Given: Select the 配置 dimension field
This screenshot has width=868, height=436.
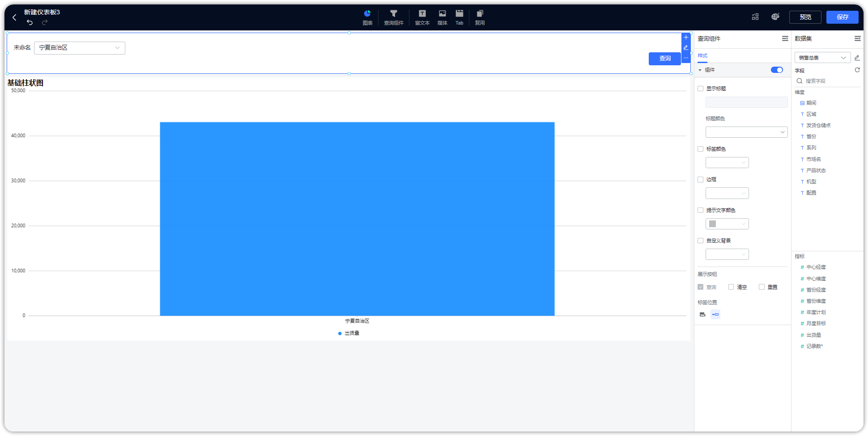Looking at the screenshot, I should click(x=811, y=193).
